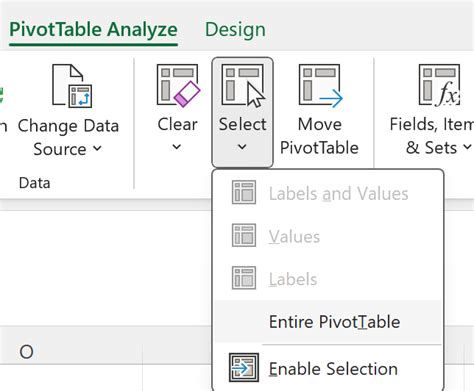Click the Values menu item icon
Image resolution: width=474 pixels, height=391 pixels.
point(244,235)
